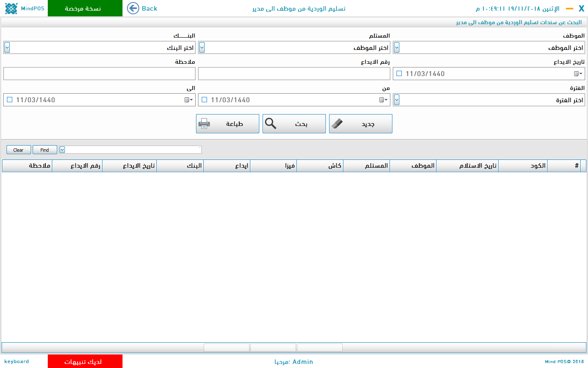This screenshot has width=588, height=368.
Task: Click the رقم الايداع input field
Action: (x=294, y=74)
